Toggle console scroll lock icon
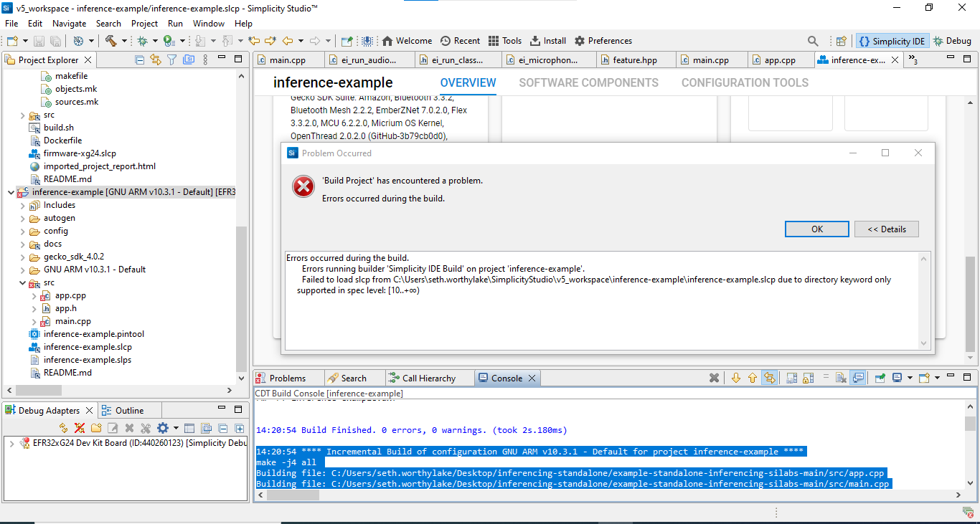 pos(808,378)
